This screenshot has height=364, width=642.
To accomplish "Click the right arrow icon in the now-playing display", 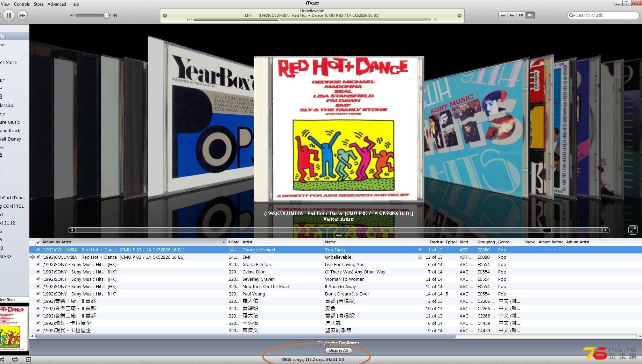I will (x=459, y=15).
